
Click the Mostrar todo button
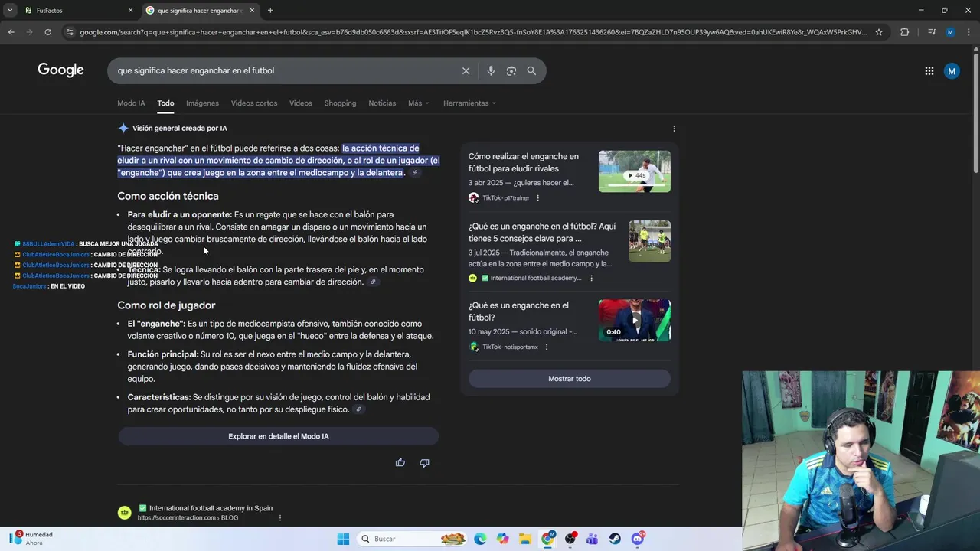pyautogui.click(x=569, y=379)
